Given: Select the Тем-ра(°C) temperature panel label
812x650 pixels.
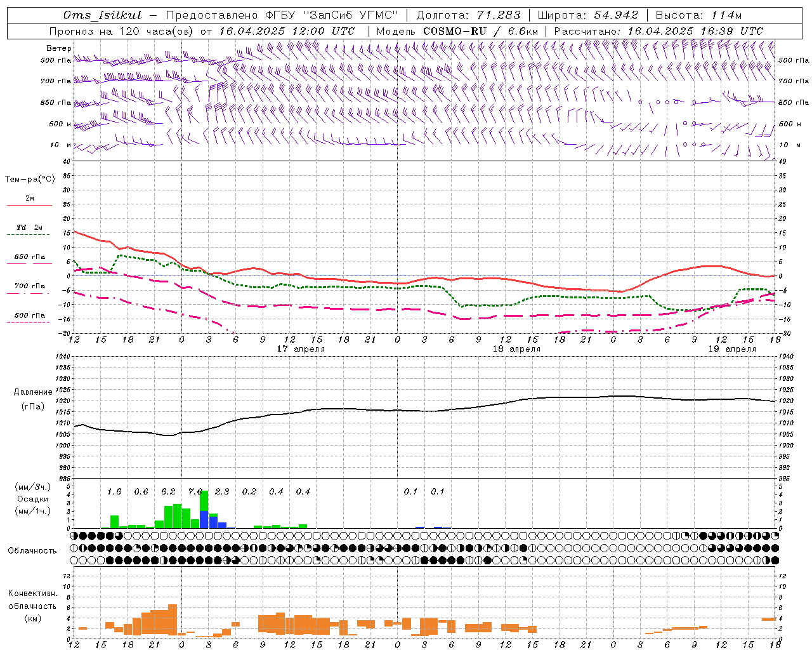Looking at the screenshot, I should 30,180.
